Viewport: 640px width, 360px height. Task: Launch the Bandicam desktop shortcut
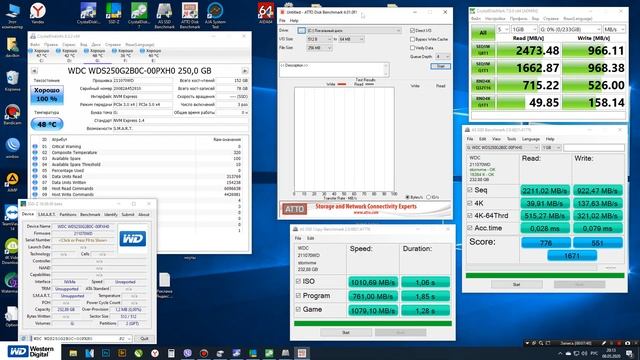tap(12, 115)
